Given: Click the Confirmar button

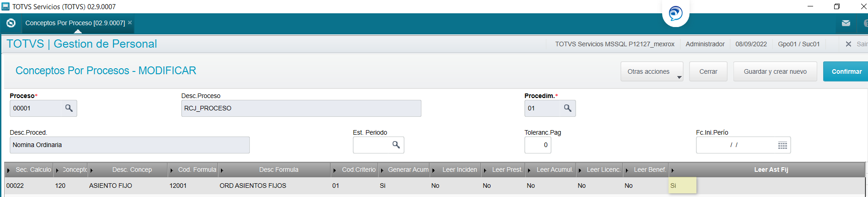Looking at the screenshot, I should (846, 71).
